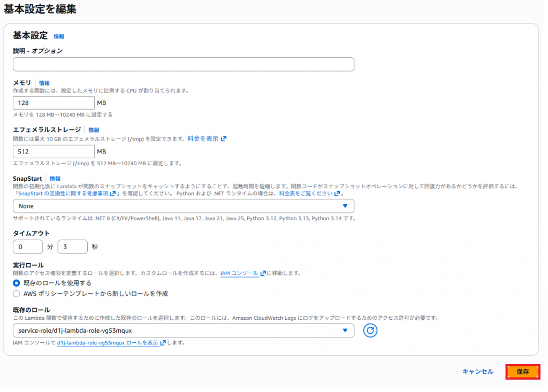
Task: Open the 情報 link beside エフェメラルストレージ
Action: [94, 130]
